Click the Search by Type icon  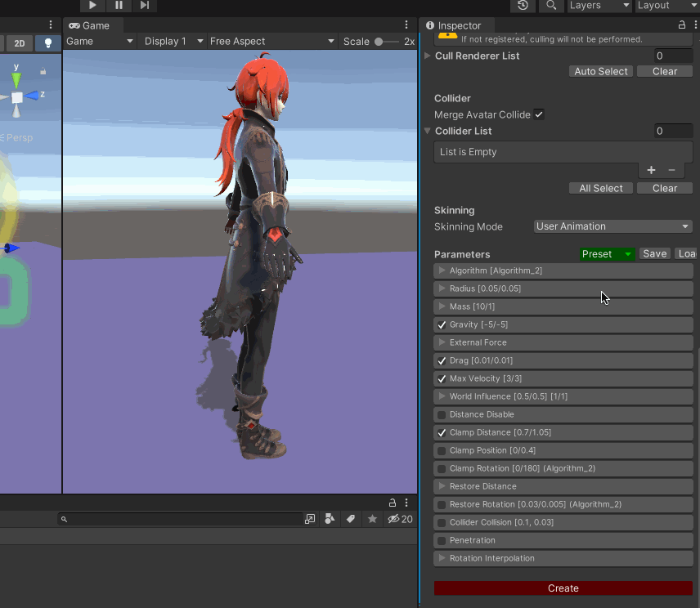point(329,519)
